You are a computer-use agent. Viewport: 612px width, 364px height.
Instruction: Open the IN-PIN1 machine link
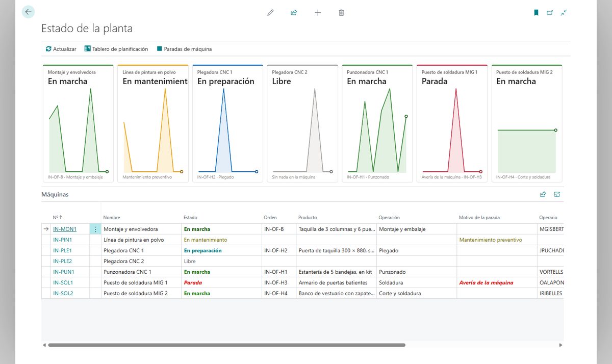pyautogui.click(x=62, y=240)
